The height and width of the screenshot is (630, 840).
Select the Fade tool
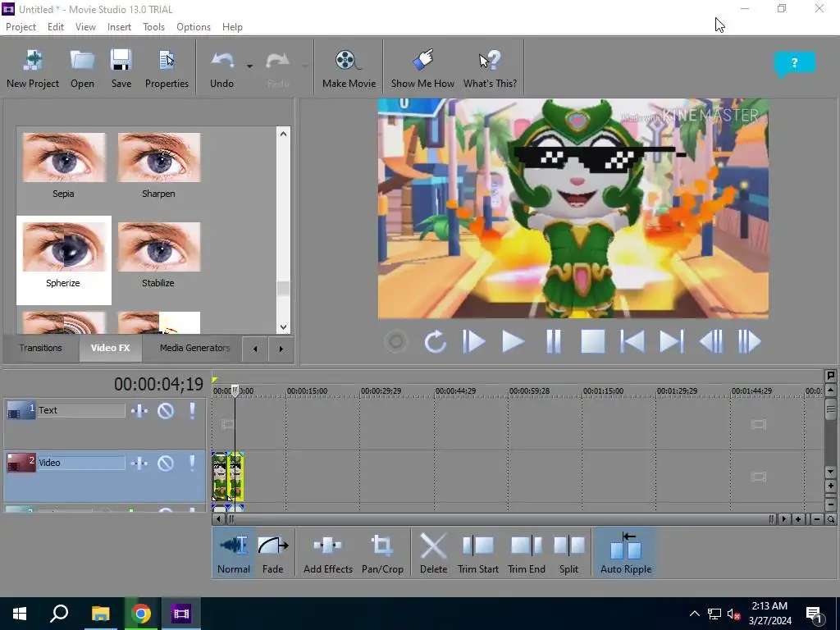[272, 553]
